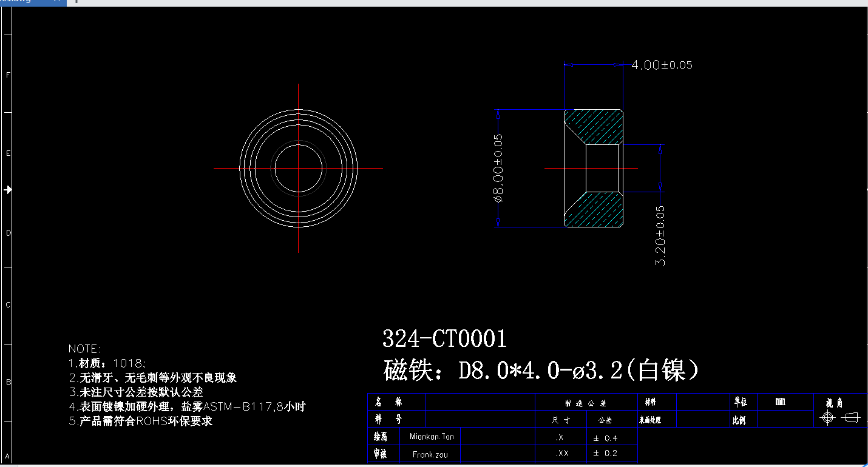Screen dimensions: 868x467
Task: Select the ± 0.4 tolerance value cell
Action: [605, 438]
